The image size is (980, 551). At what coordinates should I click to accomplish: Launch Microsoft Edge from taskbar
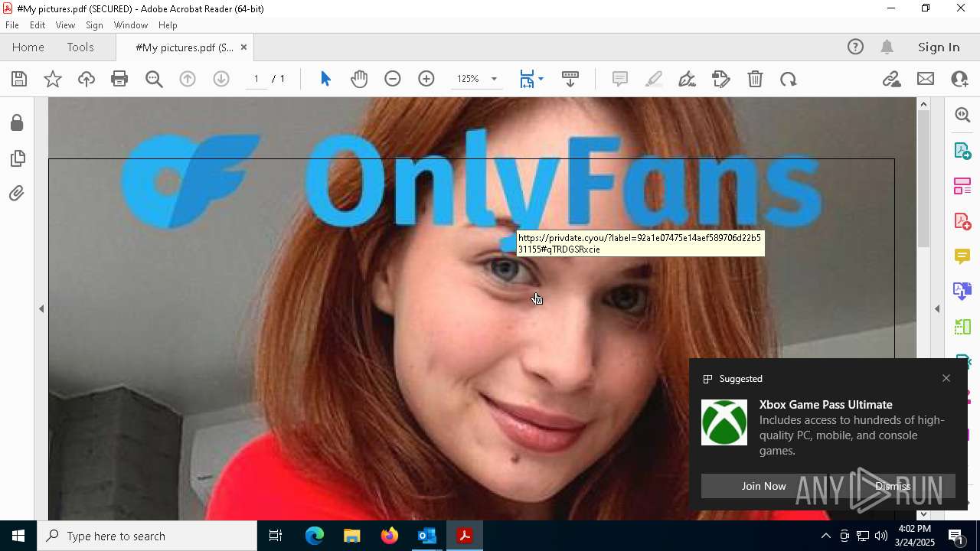[x=315, y=536]
